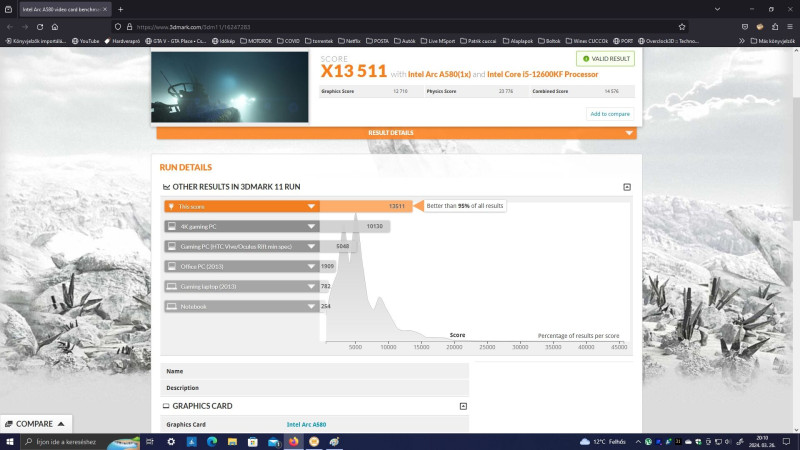Open Intel Core i5-12600KF Processor link
This screenshot has height=450, width=800.
pyautogui.click(x=542, y=74)
